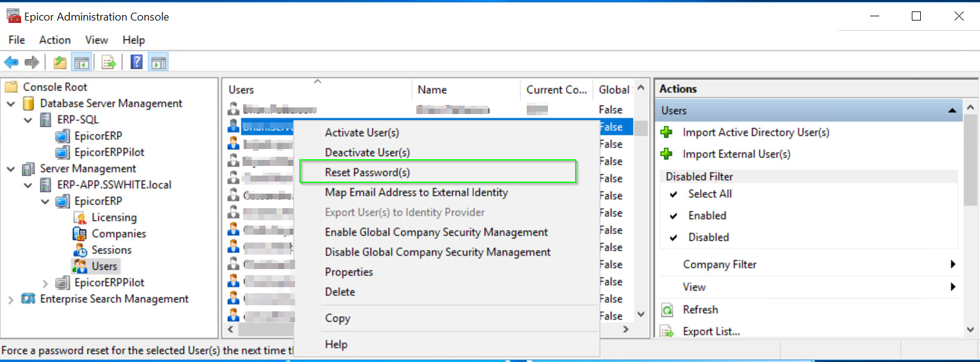Select the Users node icon in the tree
This screenshot has height=362, width=980.
click(80, 266)
